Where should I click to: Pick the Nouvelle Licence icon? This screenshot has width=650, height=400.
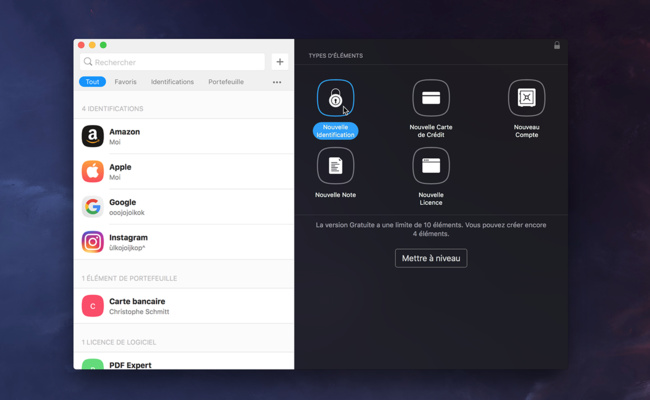pyautogui.click(x=431, y=166)
